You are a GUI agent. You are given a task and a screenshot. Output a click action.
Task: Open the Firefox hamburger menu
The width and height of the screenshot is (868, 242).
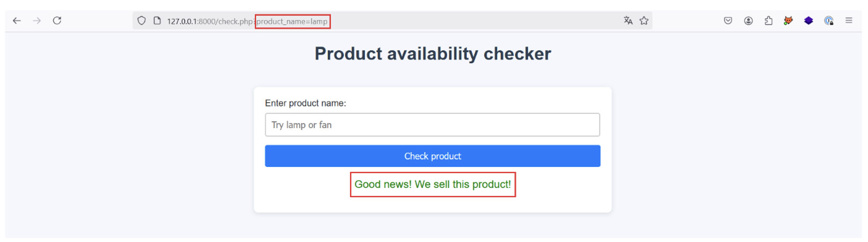(849, 21)
